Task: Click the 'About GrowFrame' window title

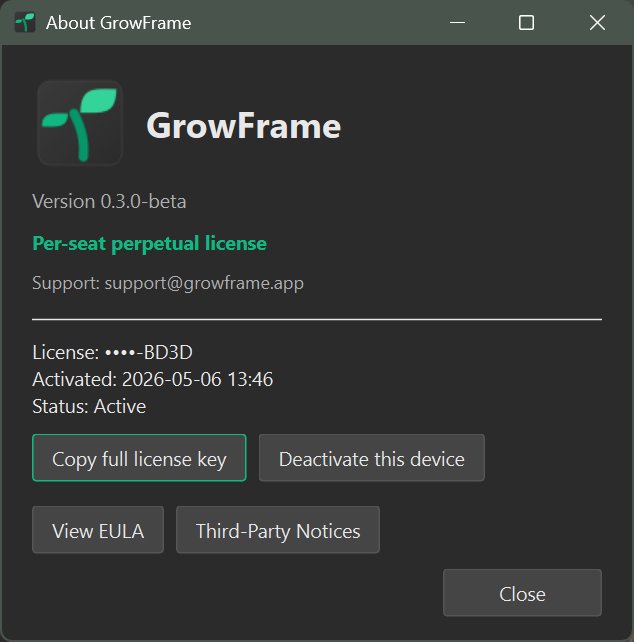Action: [x=119, y=23]
